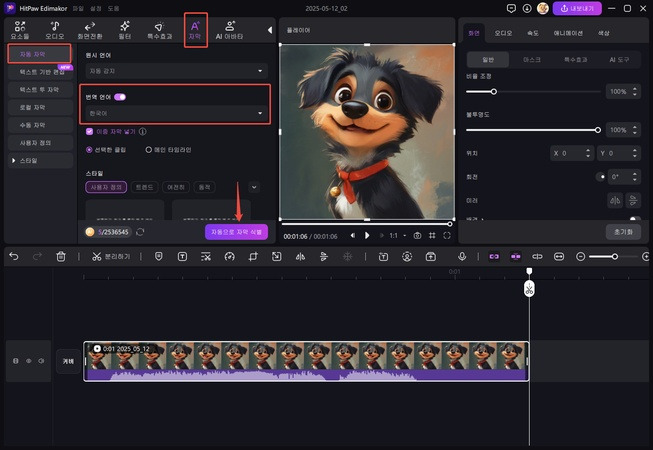This screenshot has width=653, height=450.
Task: Select the Trend style chip
Action: (x=145, y=187)
